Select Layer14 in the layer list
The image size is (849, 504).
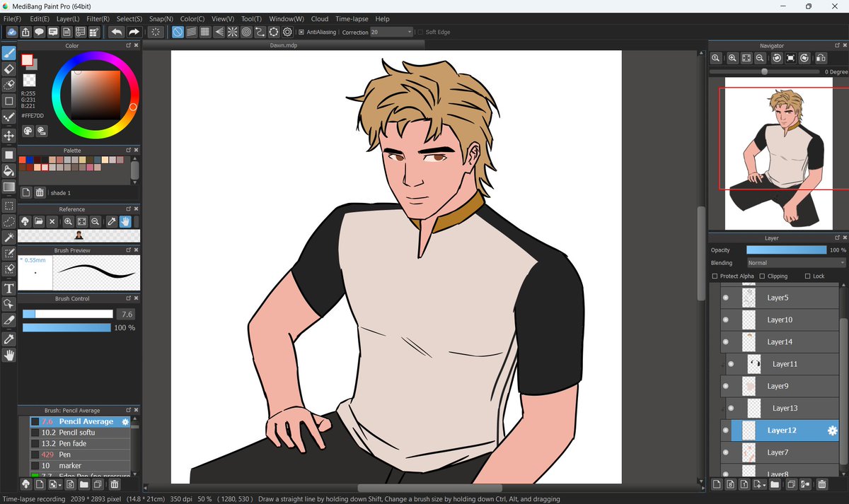(779, 341)
